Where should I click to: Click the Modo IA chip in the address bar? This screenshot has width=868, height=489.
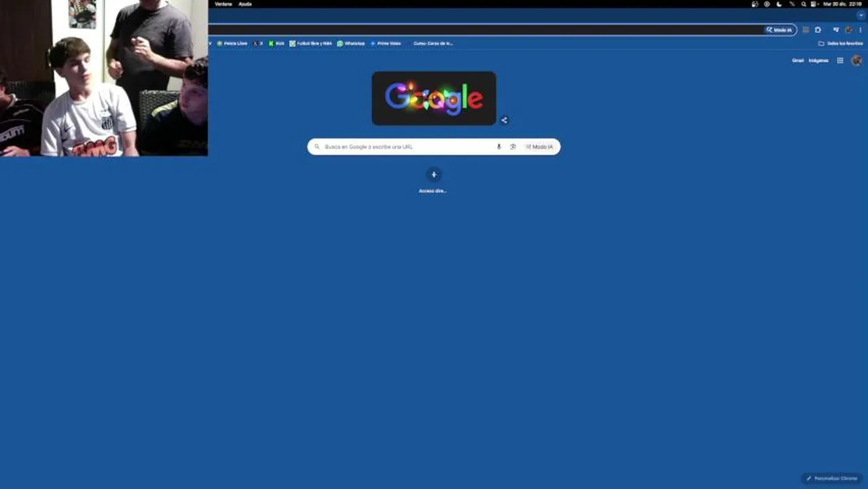[x=779, y=30]
